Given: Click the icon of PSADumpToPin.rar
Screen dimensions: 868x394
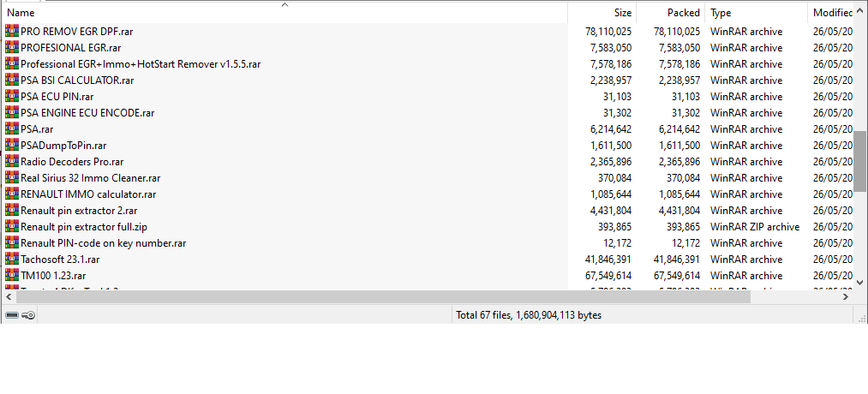Looking at the screenshot, I should [12, 146].
